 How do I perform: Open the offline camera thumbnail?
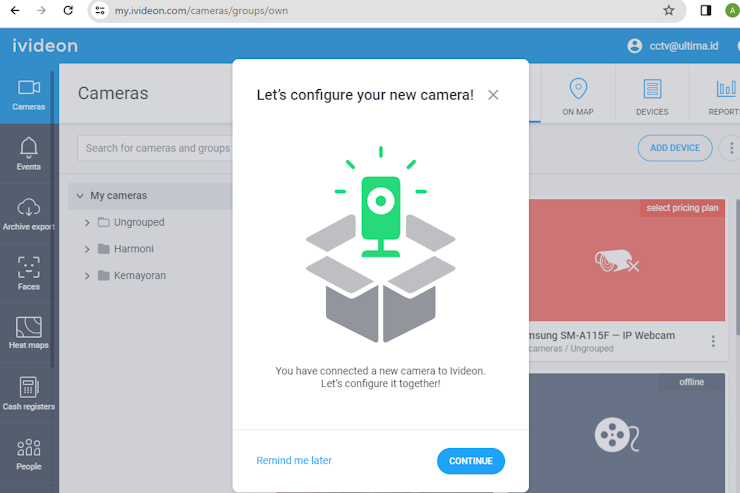(x=627, y=433)
